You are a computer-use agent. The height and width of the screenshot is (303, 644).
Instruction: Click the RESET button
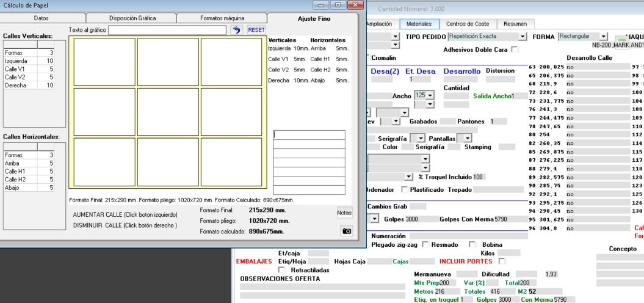pyautogui.click(x=256, y=30)
